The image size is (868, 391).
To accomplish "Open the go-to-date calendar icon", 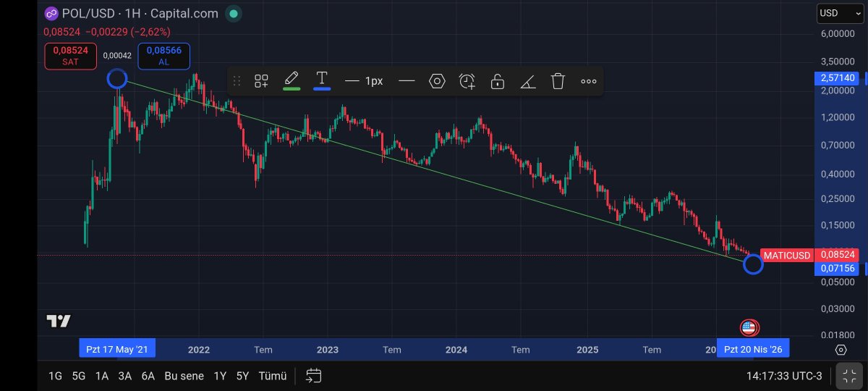I will coord(313,376).
